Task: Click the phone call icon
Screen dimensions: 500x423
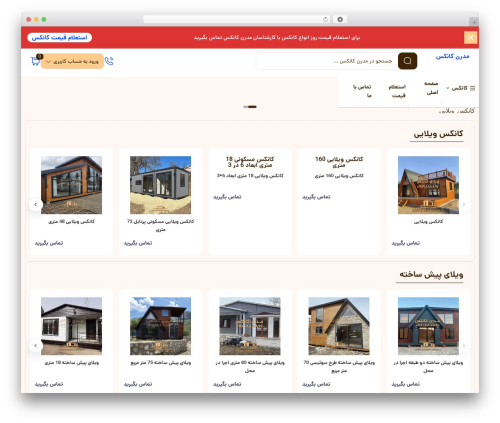Action: click(x=109, y=61)
